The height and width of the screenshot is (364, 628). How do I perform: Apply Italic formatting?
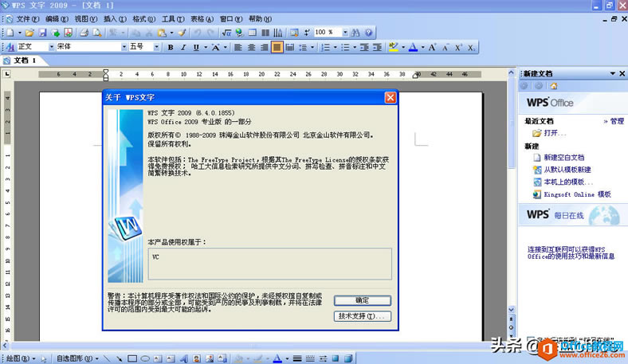(x=183, y=47)
